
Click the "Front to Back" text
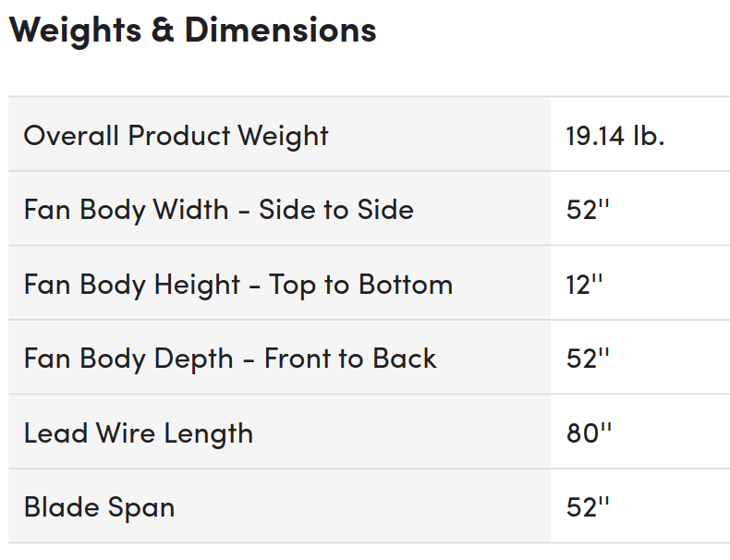point(350,359)
